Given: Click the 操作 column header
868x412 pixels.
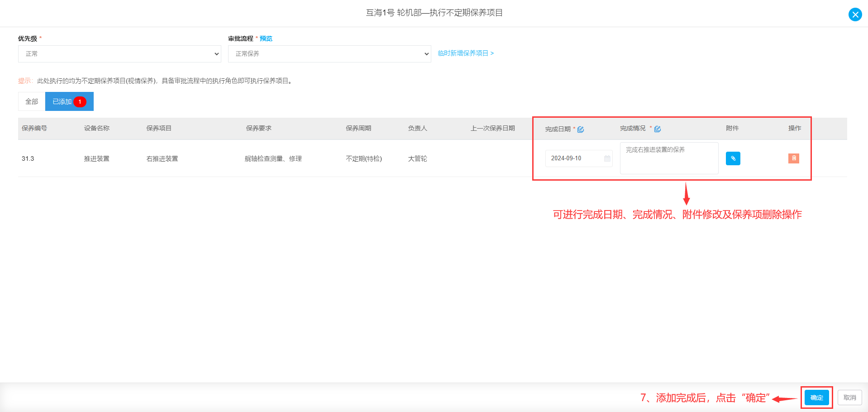Looking at the screenshot, I should click(x=795, y=128).
